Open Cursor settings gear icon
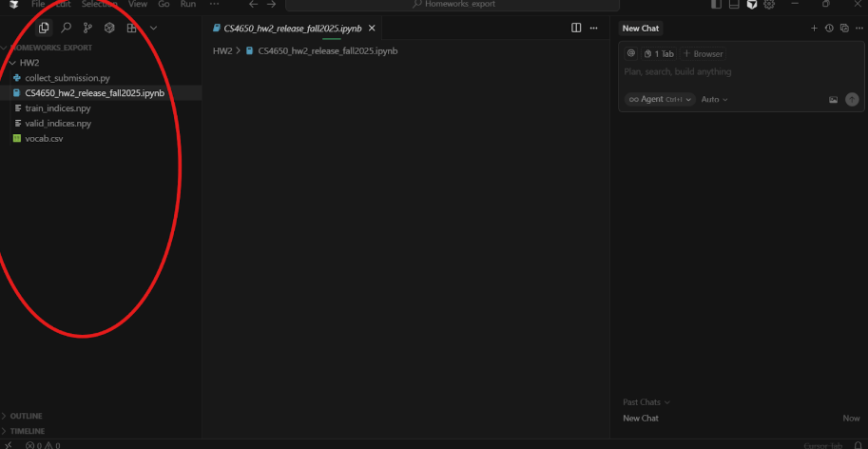Image resolution: width=868 pixels, height=449 pixels. [x=769, y=5]
